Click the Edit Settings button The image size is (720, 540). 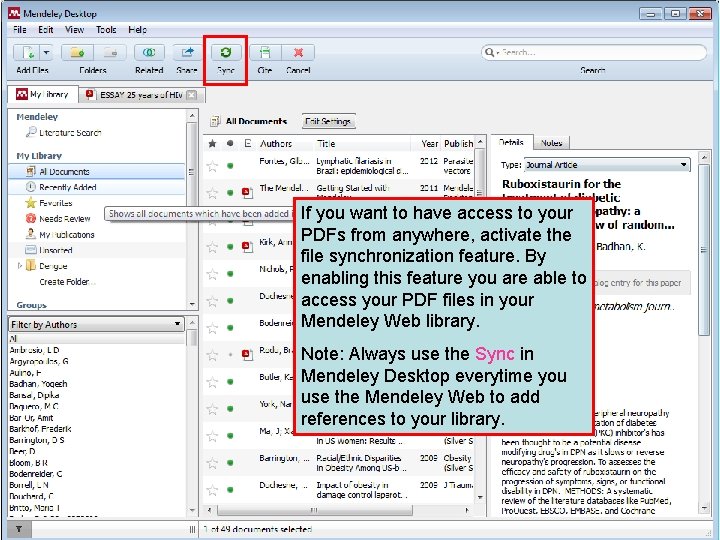tap(328, 122)
